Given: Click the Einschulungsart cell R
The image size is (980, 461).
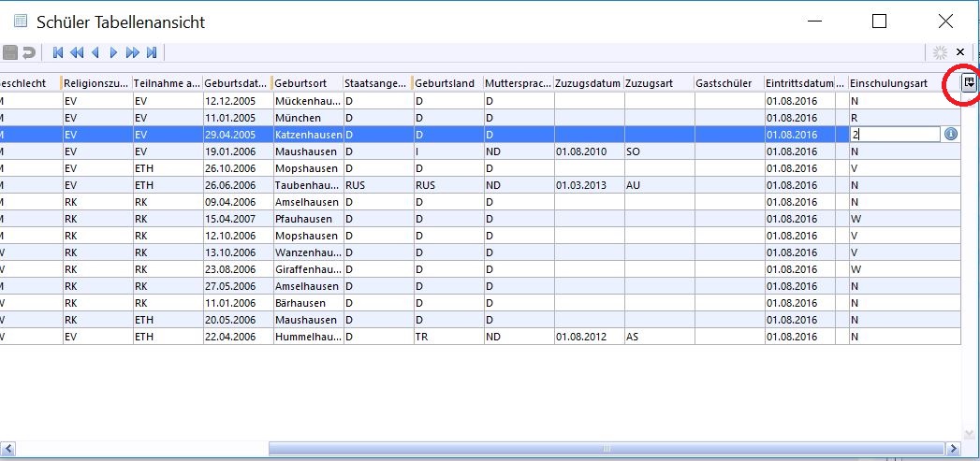Looking at the screenshot, I should tap(904, 118).
